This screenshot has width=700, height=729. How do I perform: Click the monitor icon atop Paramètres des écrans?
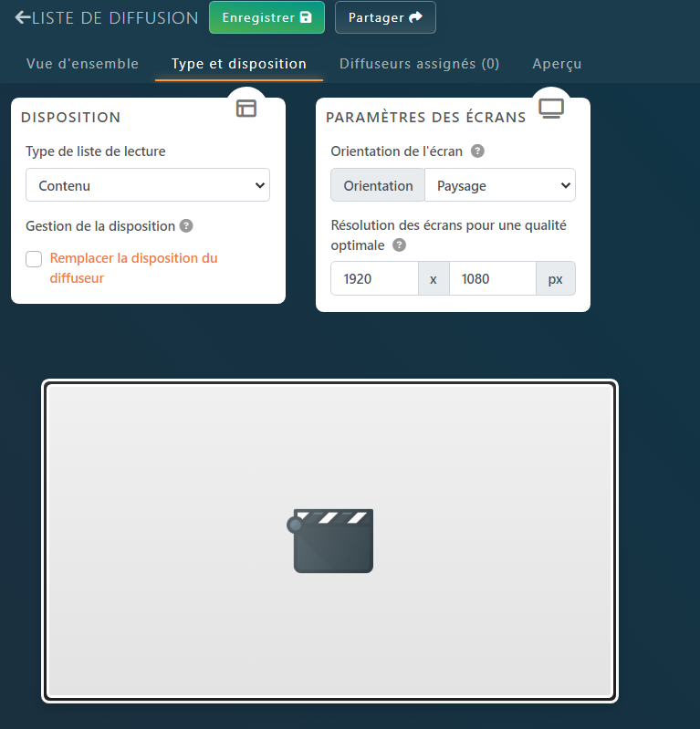(x=551, y=109)
